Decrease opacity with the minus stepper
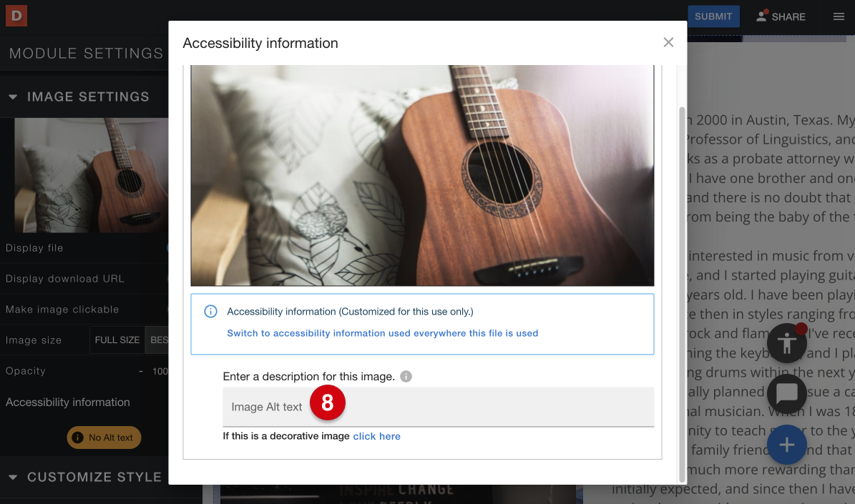This screenshot has height=504, width=855. click(141, 371)
